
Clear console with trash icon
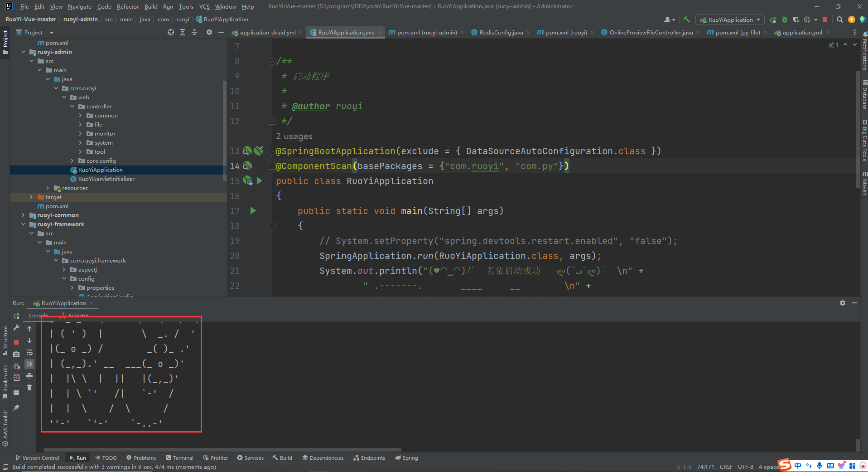tap(29, 387)
